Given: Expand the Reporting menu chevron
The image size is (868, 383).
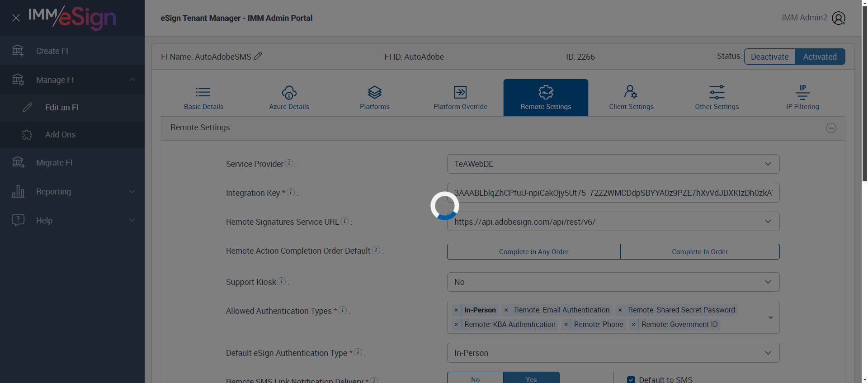Looking at the screenshot, I should (x=132, y=191).
